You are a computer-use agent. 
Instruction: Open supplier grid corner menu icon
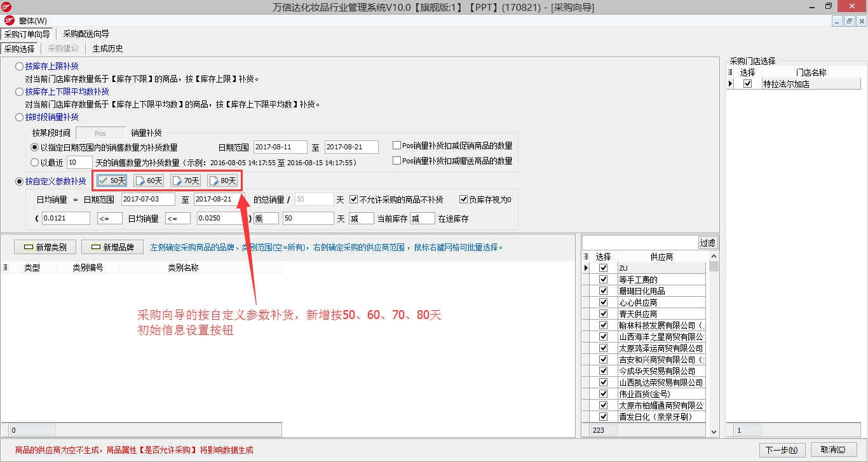pos(586,257)
